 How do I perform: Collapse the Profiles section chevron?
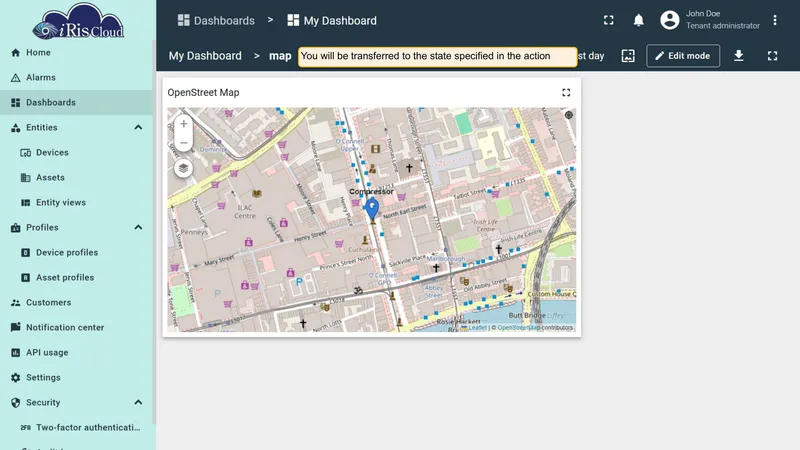tap(138, 228)
